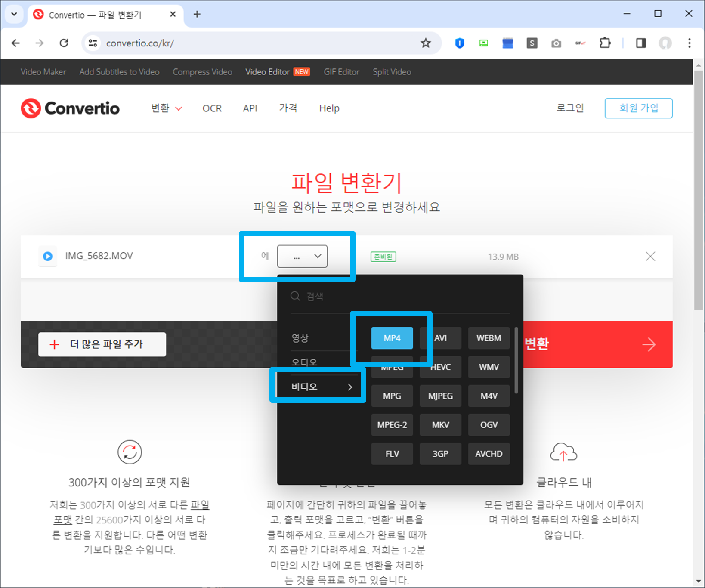
Task: Select WEBM as output format
Action: [489, 338]
